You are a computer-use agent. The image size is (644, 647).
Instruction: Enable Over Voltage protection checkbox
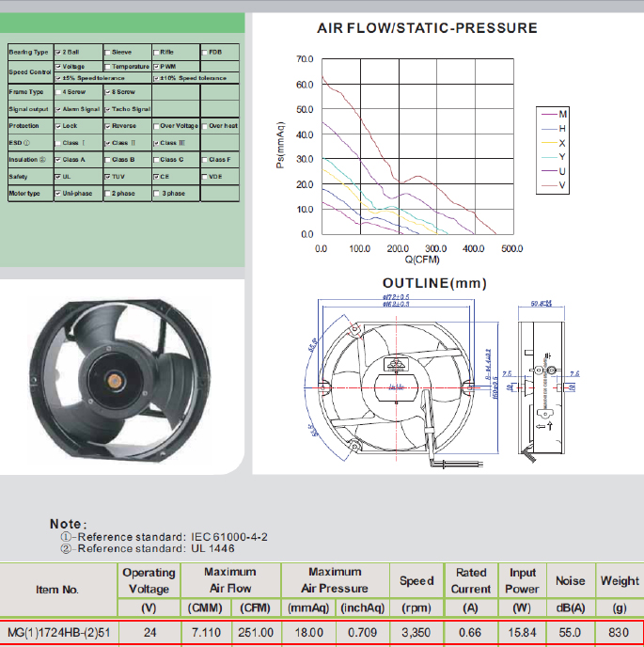pyautogui.click(x=156, y=125)
